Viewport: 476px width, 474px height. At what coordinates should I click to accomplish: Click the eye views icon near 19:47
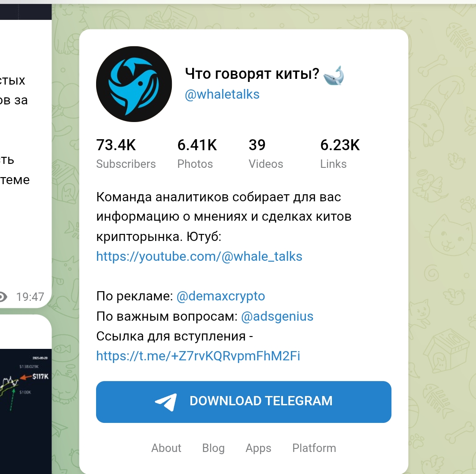coord(3,297)
